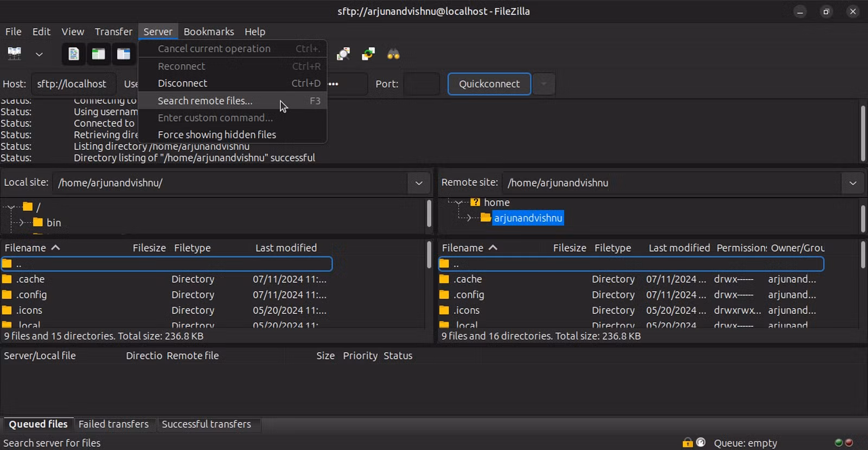Select remote .cache folder row
Image resolution: width=868 pixels, height=450 pixels.
tap(631, 279)
